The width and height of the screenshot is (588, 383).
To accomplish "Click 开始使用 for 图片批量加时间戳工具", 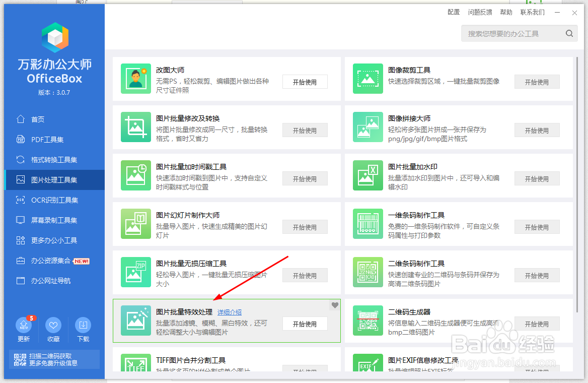I will pos(305,179).
